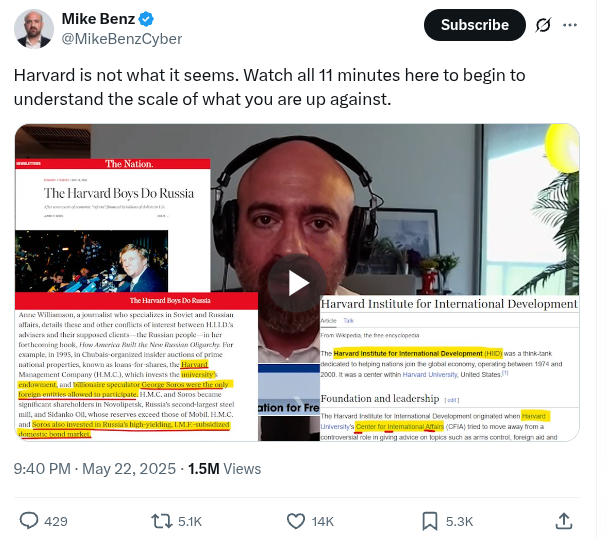Screen dimensions: 607x539
Task: Click the 5.3K bookmarks count
Action: (459, 522)
